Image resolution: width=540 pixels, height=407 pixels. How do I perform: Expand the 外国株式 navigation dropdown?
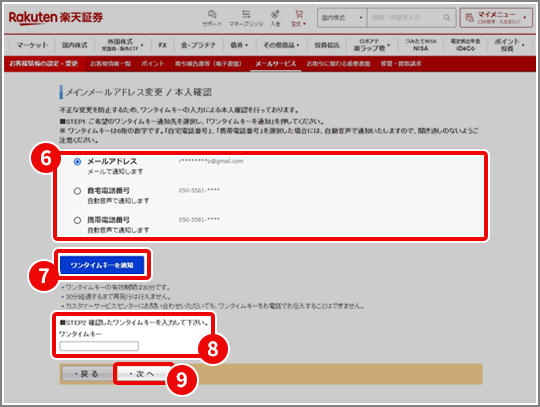tap(122, 45)
